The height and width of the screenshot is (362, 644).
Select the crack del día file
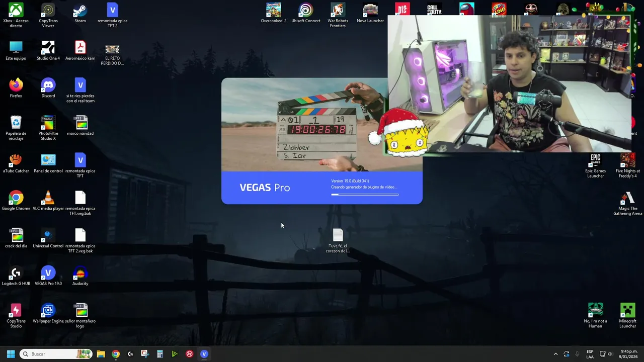[16, 238]
